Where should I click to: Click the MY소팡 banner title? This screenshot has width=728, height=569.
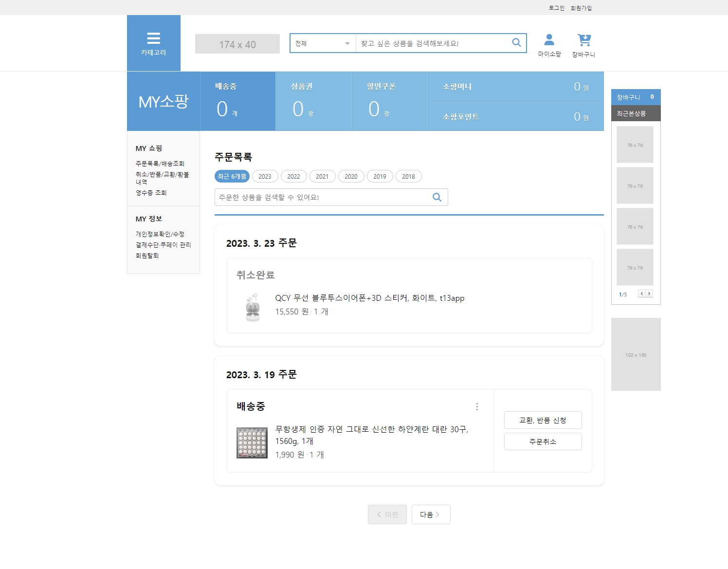coord(164,101)
